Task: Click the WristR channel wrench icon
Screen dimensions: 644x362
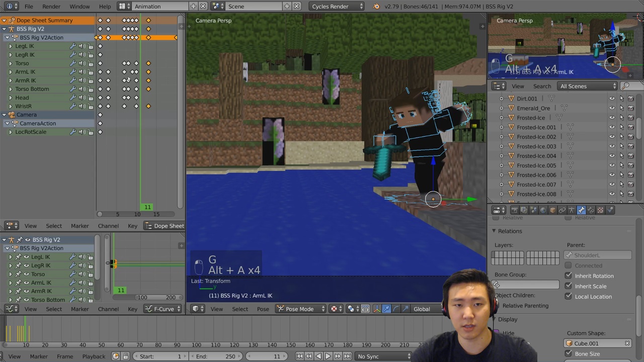Action: pyautogui.click(x=73, y=106)
